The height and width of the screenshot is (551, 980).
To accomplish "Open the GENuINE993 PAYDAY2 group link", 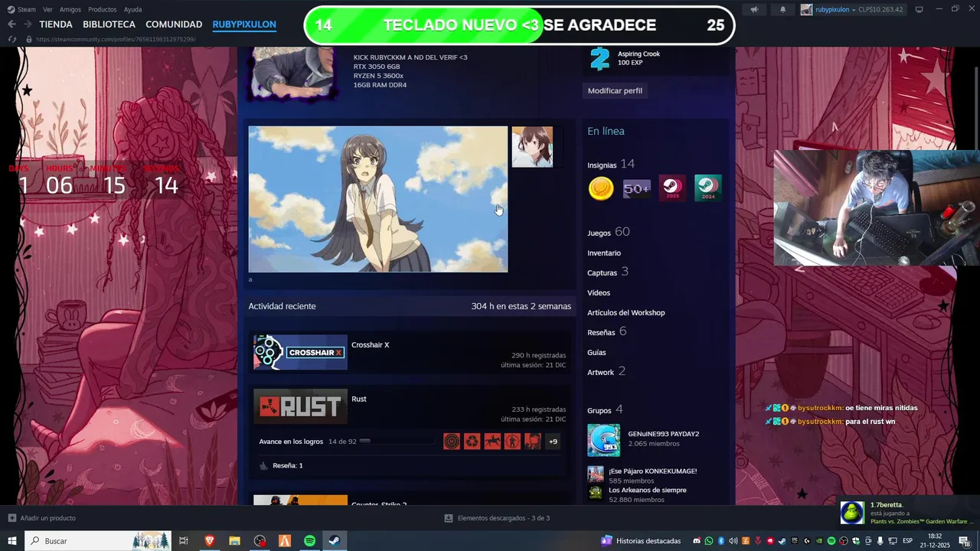I will tap(663, 434).
